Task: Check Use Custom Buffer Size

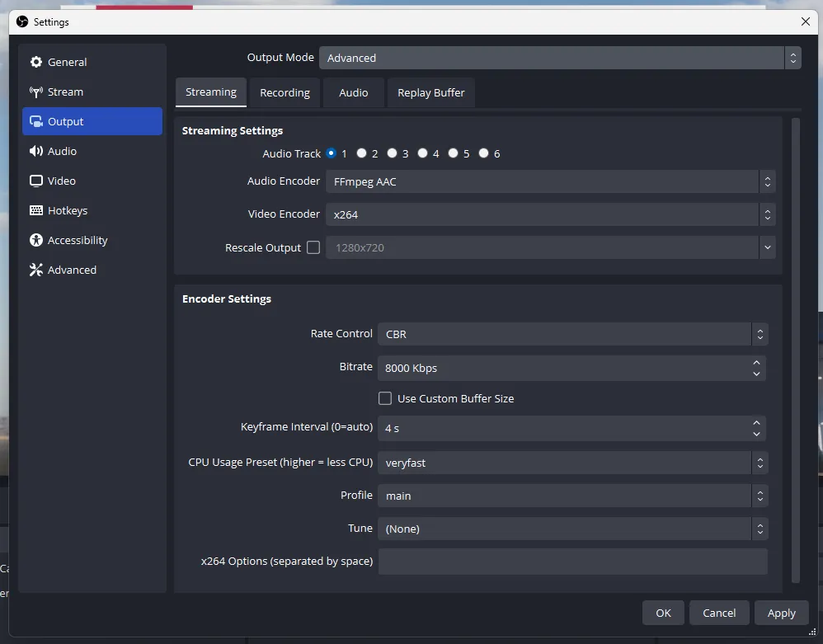Action: tap(384, 398)
